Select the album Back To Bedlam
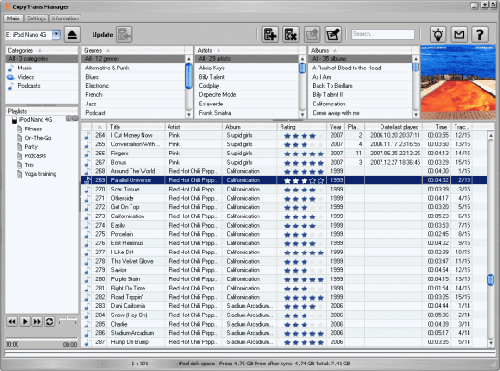Image resolution: width=500 pixels, height=371 pixels. click(x=360, y=86)
